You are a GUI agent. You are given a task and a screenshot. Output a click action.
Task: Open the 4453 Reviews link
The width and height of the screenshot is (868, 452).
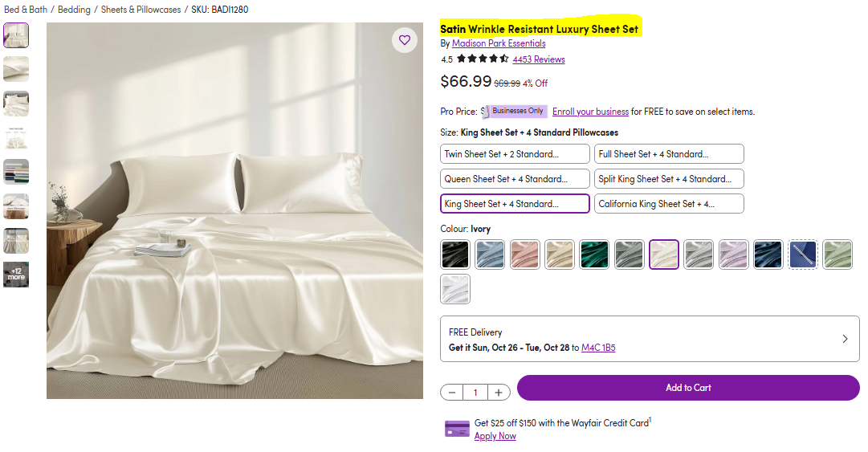539,59
